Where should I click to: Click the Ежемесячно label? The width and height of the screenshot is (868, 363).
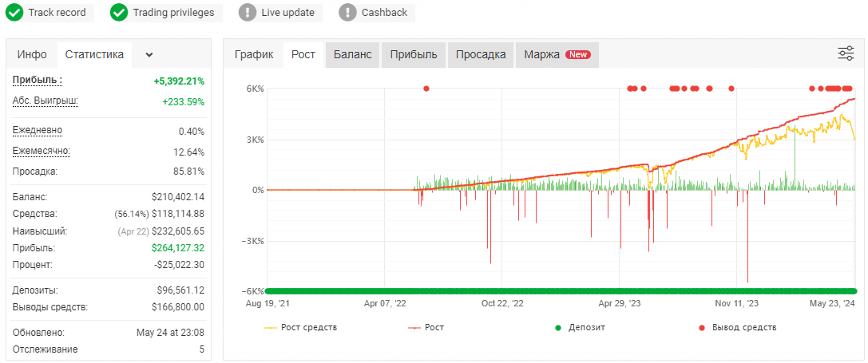click(42, 151)
